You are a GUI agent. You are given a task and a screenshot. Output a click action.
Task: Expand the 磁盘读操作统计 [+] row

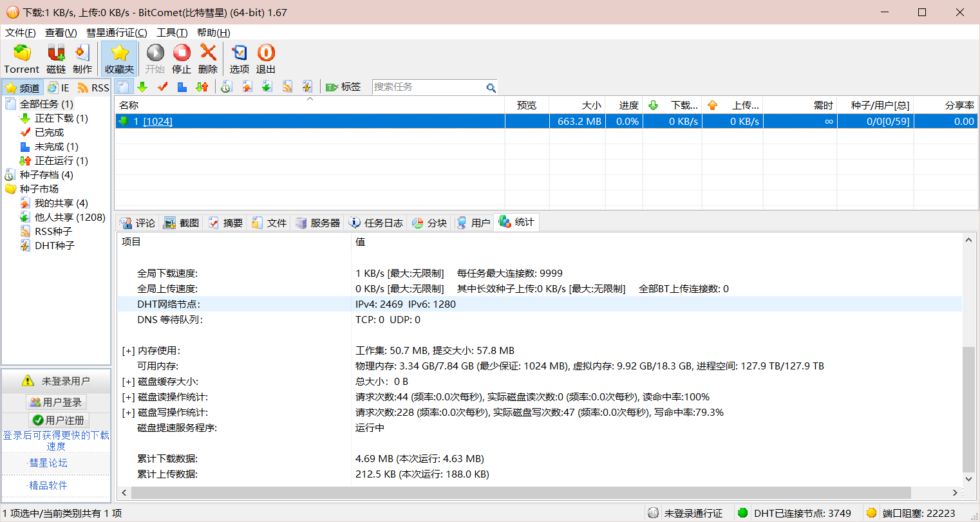point(128,397)
